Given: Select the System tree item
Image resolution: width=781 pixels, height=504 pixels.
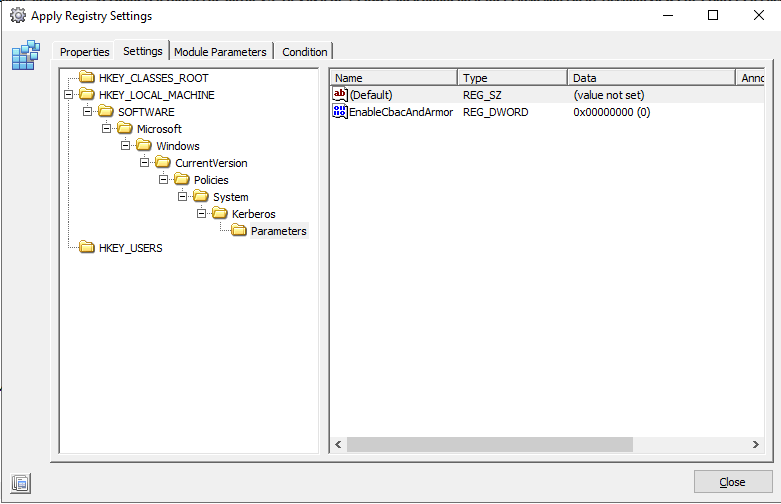Looking at the screenshot, I should click(x=230, y=197).
